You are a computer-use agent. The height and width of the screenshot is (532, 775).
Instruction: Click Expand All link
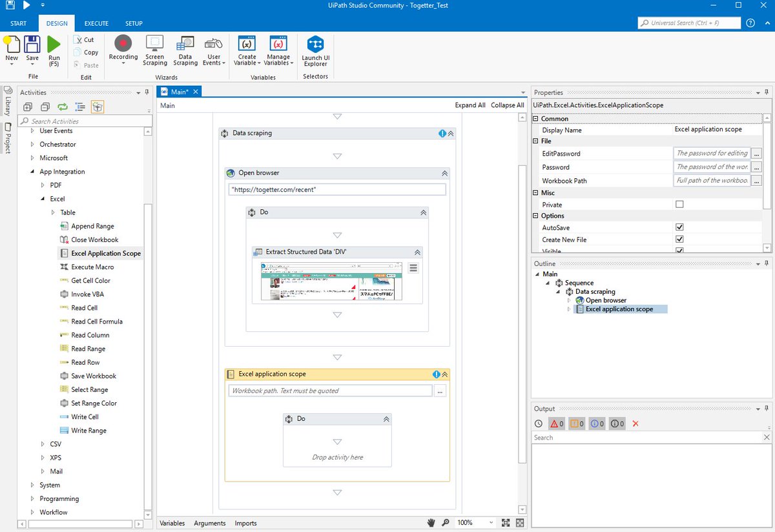pos(470,105)
